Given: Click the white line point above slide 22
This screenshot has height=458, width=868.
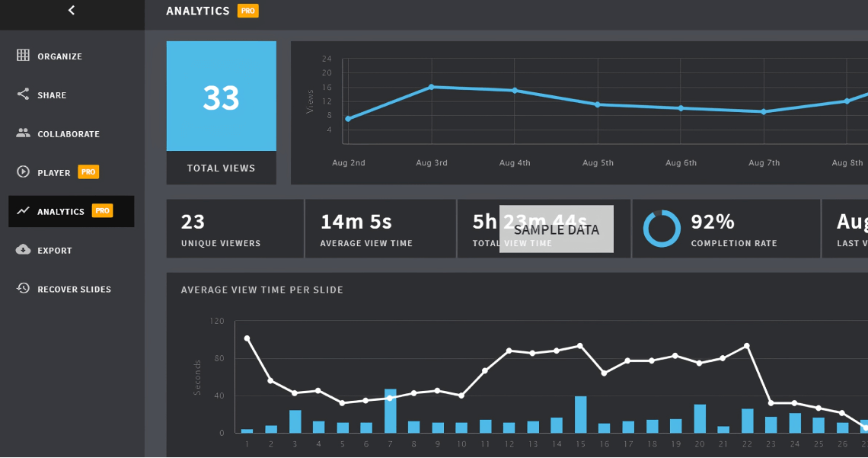Looking at the screenshot, I should [x=747, y=346].
